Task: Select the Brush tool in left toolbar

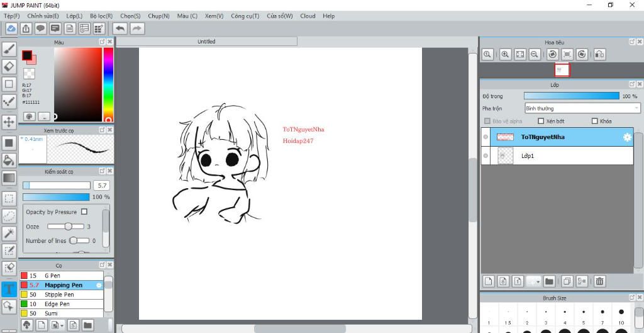Action: click(x=9, y=49)
